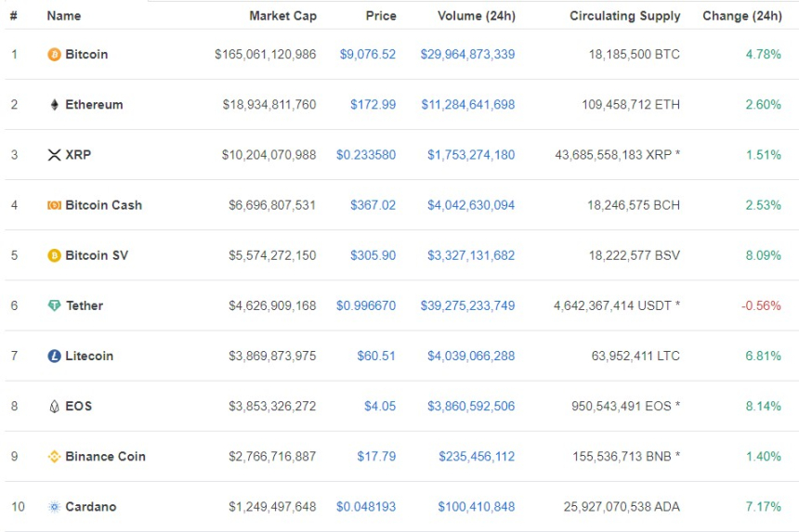The height and width of the screenshot is (532, 799).
Task: Click Tether's 24h volume $39,275,233,749
Action: pos(467,305)
